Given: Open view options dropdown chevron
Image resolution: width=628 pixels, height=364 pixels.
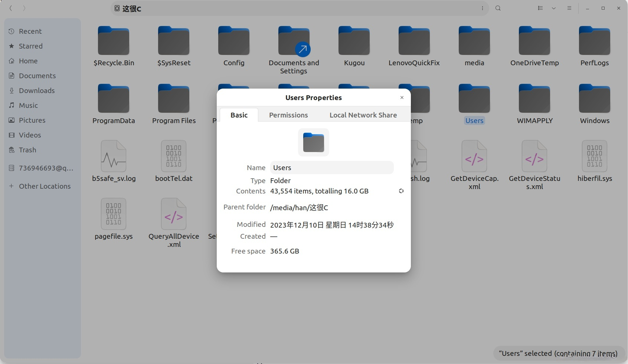Looking at the screenshot, I should point(554,8).
